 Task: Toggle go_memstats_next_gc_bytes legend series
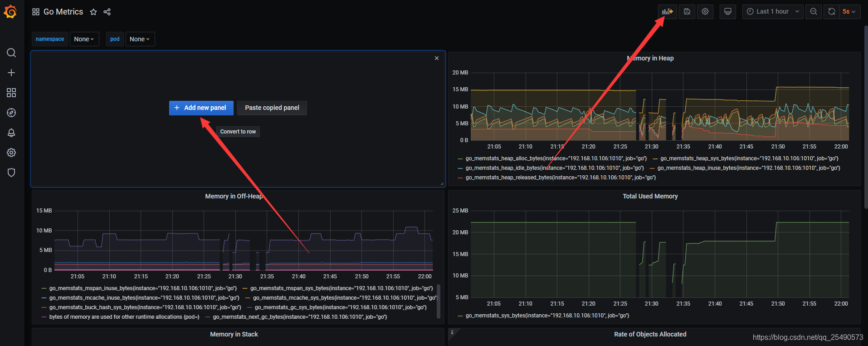coord(300,317)
